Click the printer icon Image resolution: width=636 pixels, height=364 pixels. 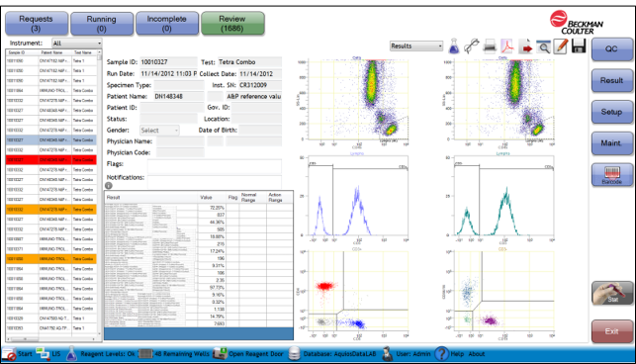coord(490,46)
